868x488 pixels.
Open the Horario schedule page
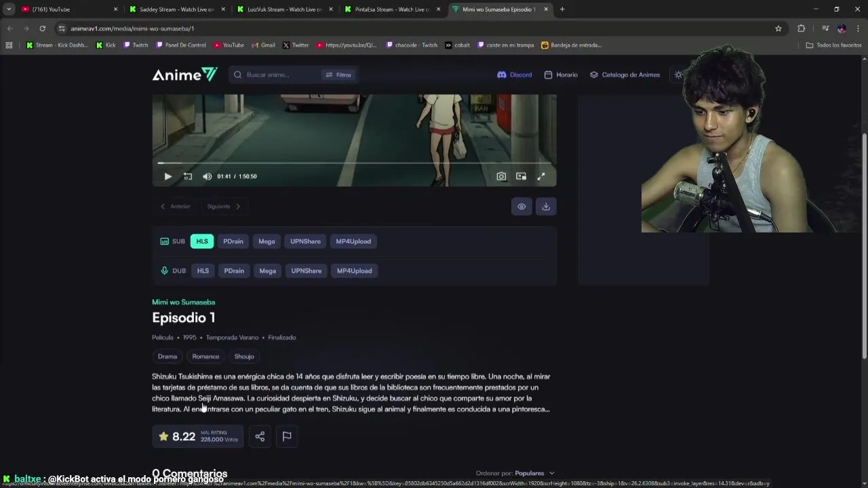tap(561, 75)
